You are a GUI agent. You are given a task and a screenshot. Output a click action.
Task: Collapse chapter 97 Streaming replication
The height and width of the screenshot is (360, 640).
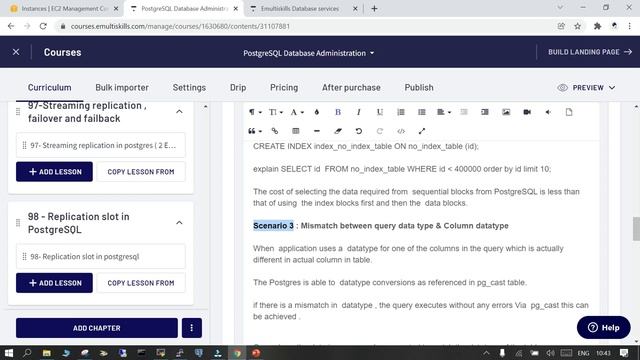(179, 111)
